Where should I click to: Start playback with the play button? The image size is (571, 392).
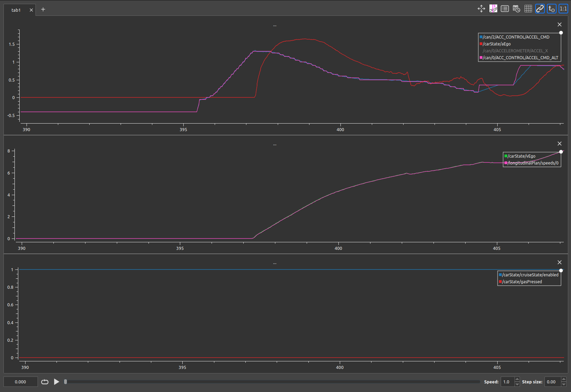(56, 382)
